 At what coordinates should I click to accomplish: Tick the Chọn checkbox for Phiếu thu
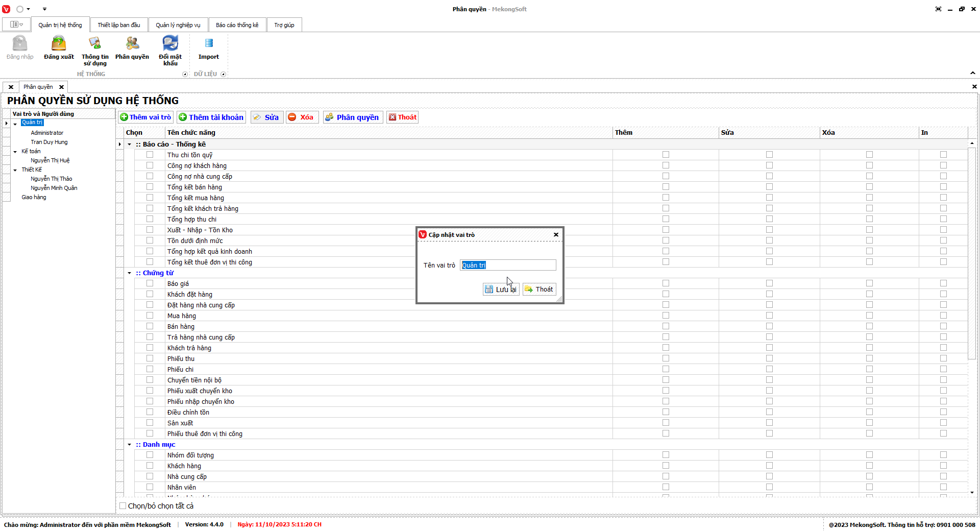tap(150, 358)
